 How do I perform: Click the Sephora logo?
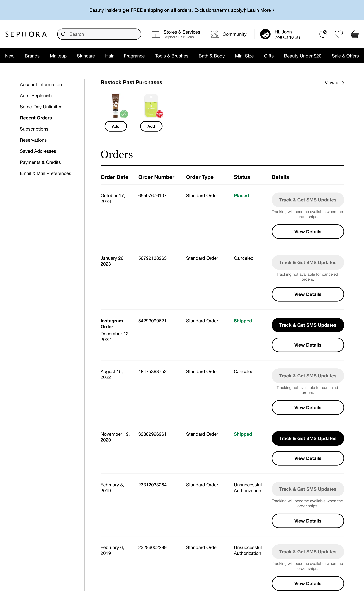(x=26, y=34)
